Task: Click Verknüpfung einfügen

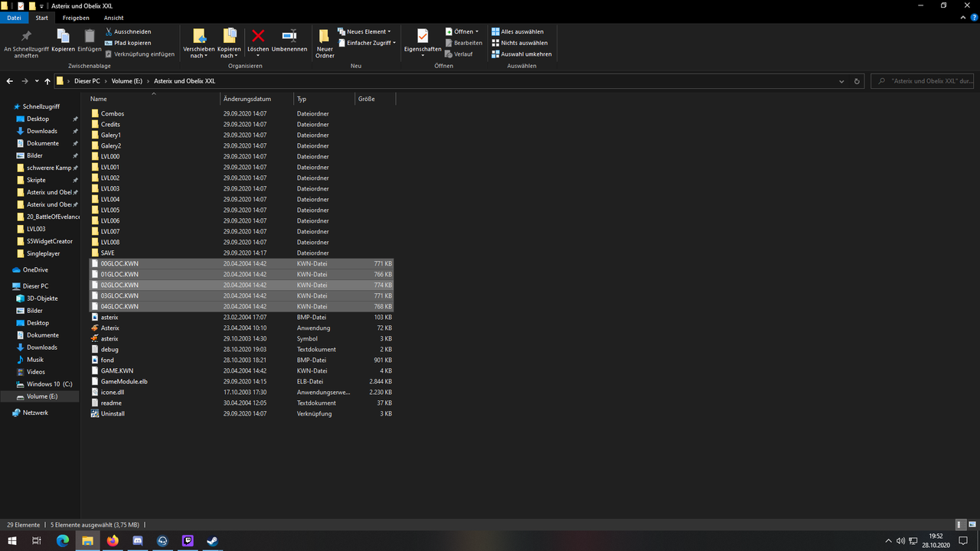Action: tap(139, 54)
